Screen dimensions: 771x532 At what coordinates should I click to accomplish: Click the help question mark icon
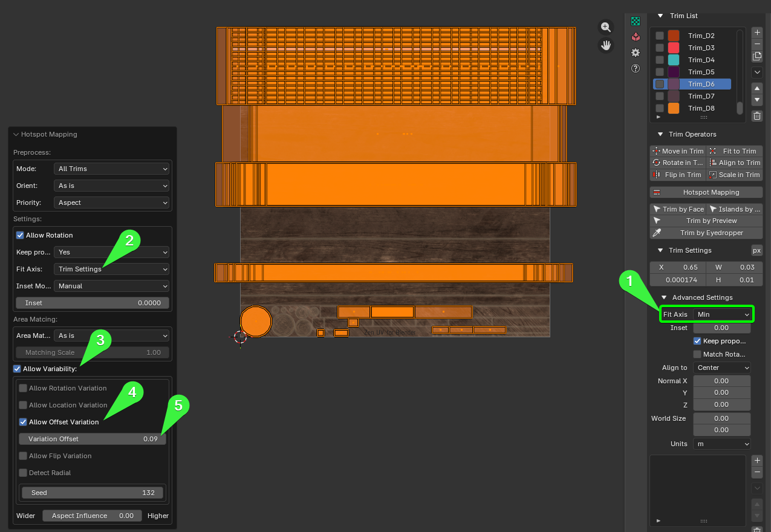click(636, 68)
